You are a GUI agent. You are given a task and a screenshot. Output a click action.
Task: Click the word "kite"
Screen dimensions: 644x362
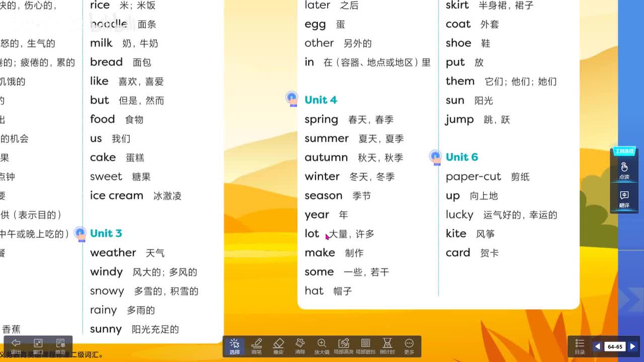pyautogui.click(x=456, y=234)
